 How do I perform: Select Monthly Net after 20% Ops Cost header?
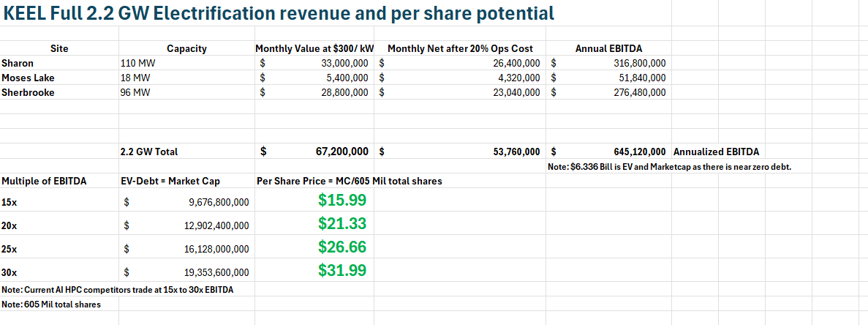click(461, 49)
